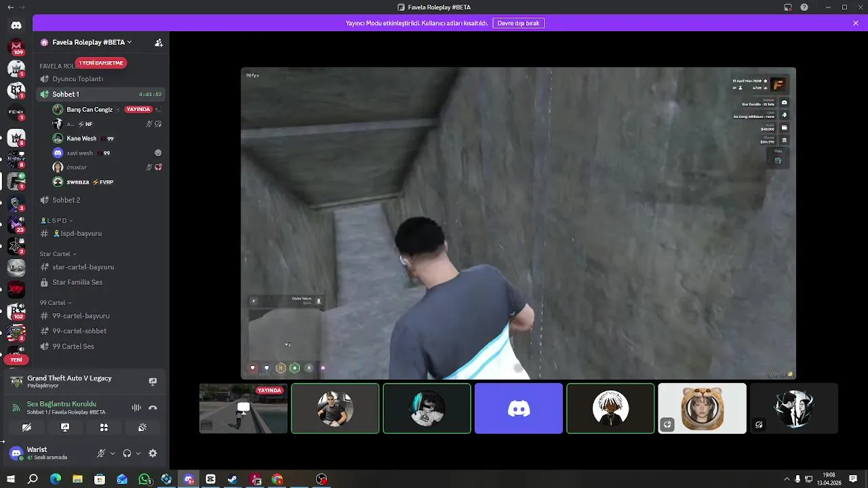The width and height of the screenshot is (868, 488).
Task: Select the anime white-hair avatar participant tile
Action: point(610,408)
